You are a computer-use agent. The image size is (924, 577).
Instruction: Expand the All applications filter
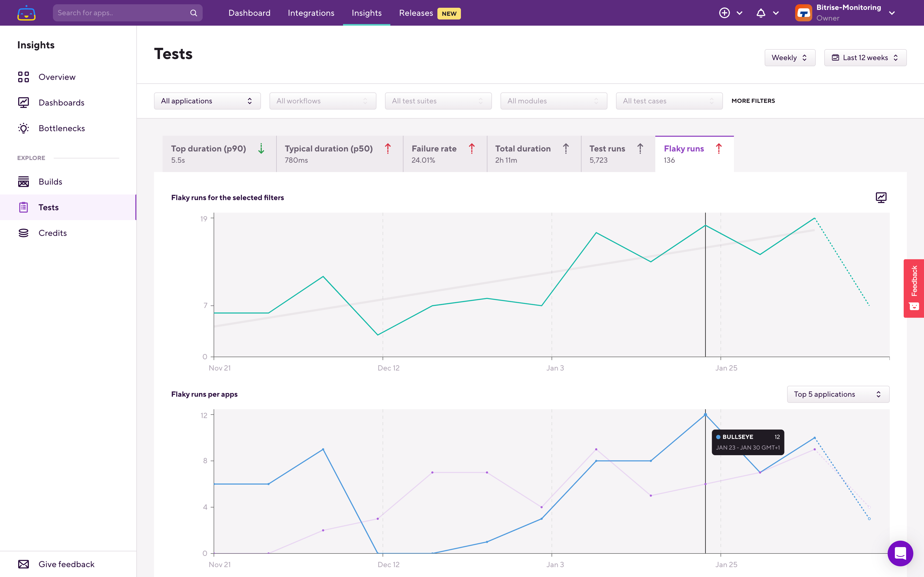tap(207, 101)
